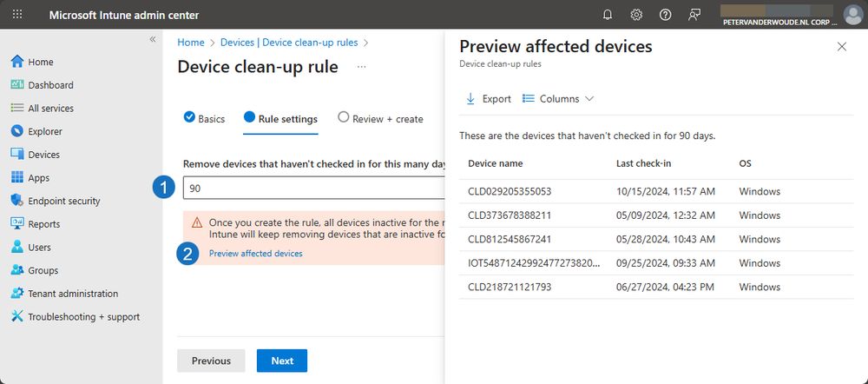868x384 pixels.
Task: Export the affected devices list
Action: tap(488, 99)
